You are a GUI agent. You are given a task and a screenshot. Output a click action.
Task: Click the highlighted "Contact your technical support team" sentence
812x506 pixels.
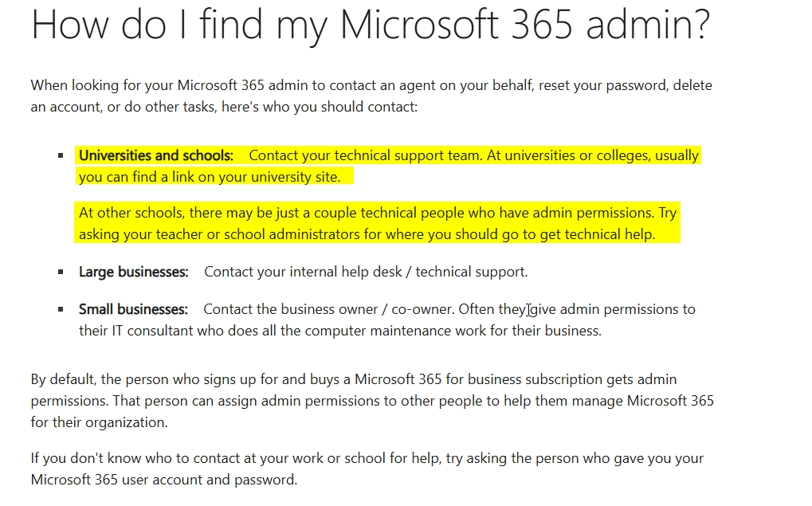pos(365,155)
